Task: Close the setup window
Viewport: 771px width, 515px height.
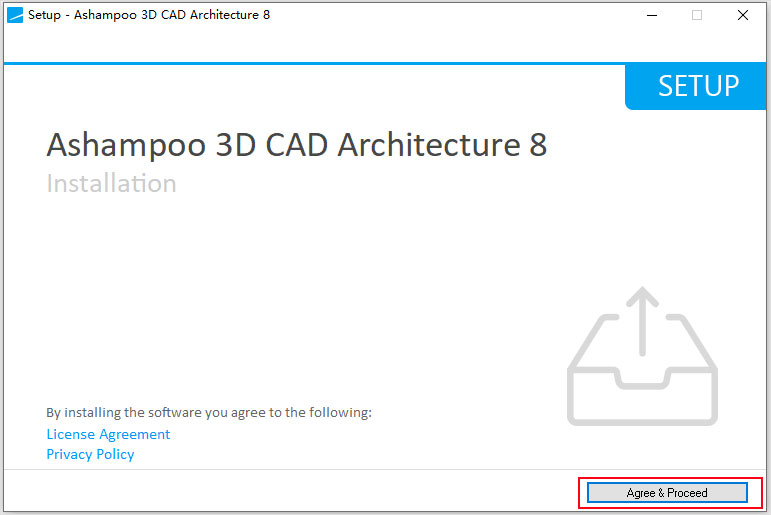Action: click(743, 15)
